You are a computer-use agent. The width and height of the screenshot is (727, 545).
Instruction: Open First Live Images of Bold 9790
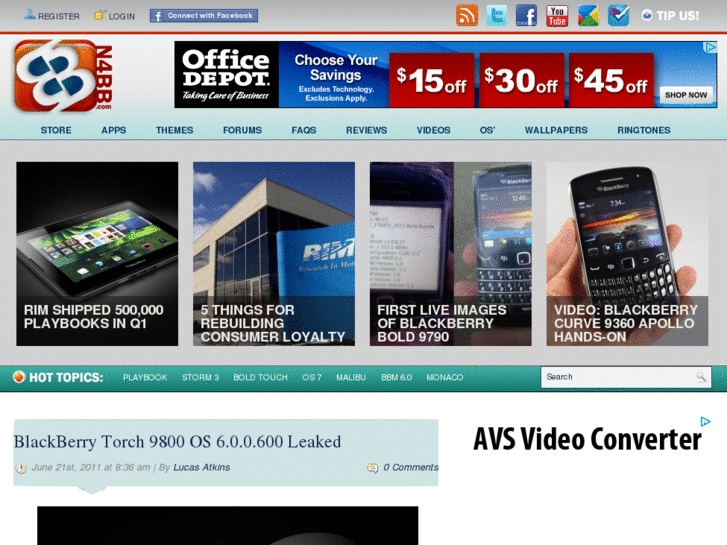(x=451, y=254)
